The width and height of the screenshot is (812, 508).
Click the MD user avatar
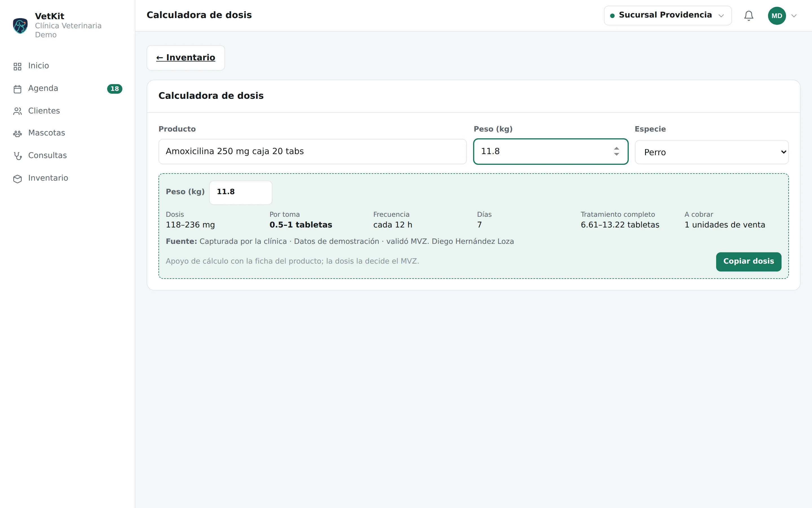click(777, 16)
